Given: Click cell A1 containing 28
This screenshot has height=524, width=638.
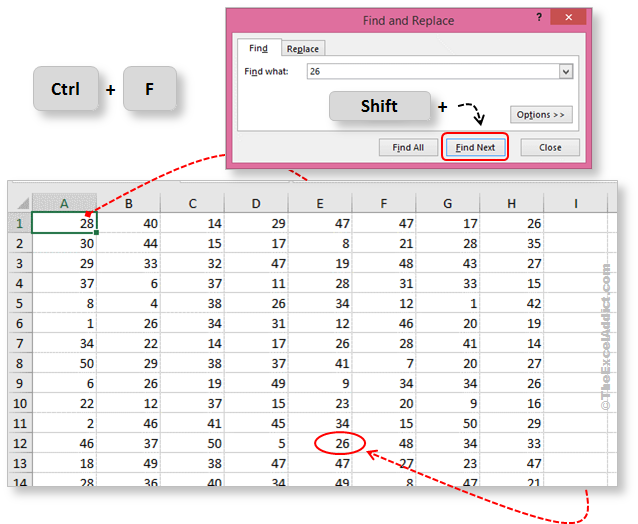Looking at the screenshot, I should tap(64, 223).
